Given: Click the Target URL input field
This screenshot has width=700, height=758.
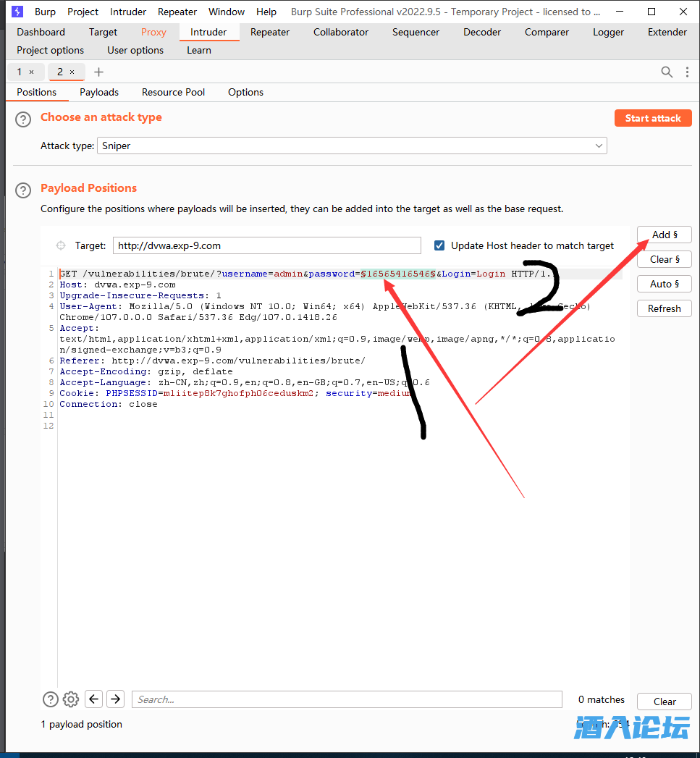Looking at the screenshot, I should coord(267,245).
